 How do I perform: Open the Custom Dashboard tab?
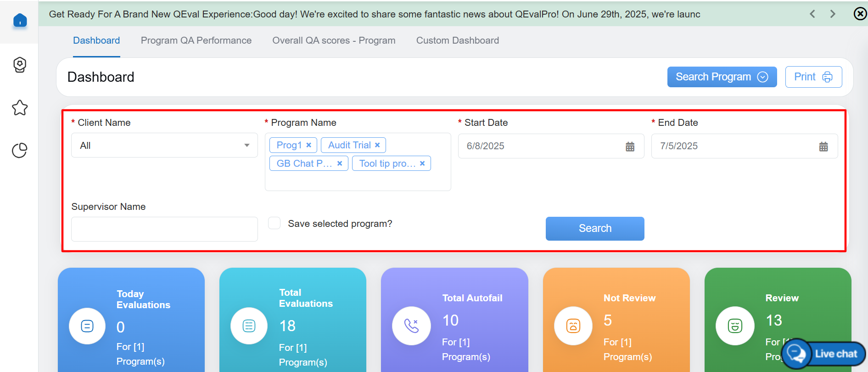tap(457, 40)
